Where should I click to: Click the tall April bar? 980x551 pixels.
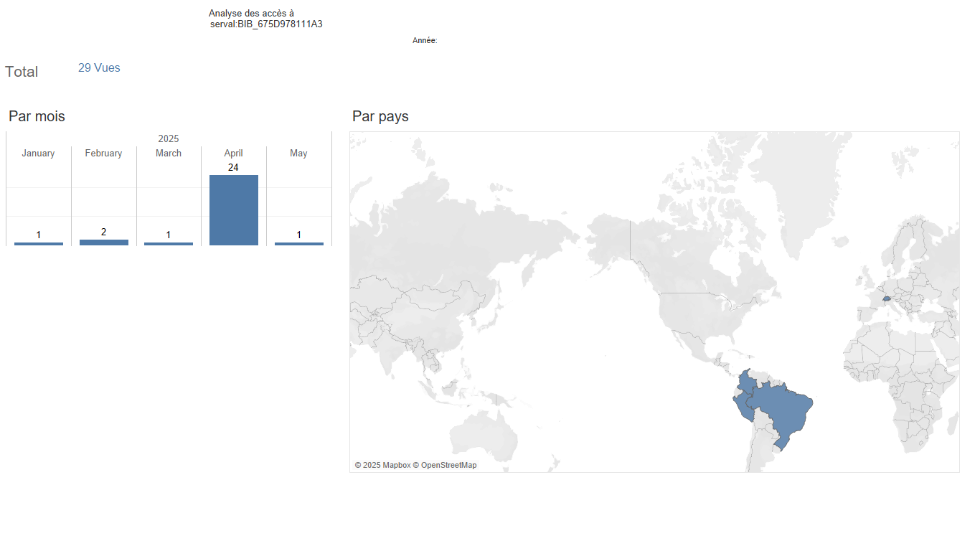tap(234, 210)
